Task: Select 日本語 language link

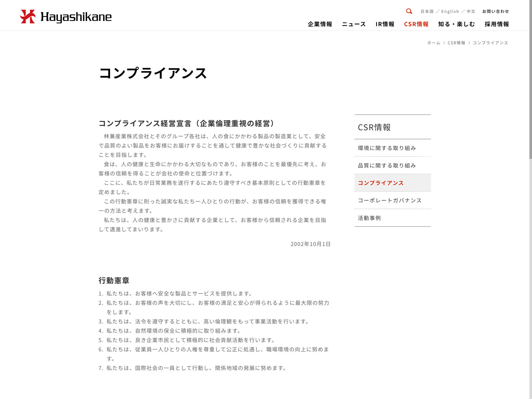Action: [x=427, y=12]
